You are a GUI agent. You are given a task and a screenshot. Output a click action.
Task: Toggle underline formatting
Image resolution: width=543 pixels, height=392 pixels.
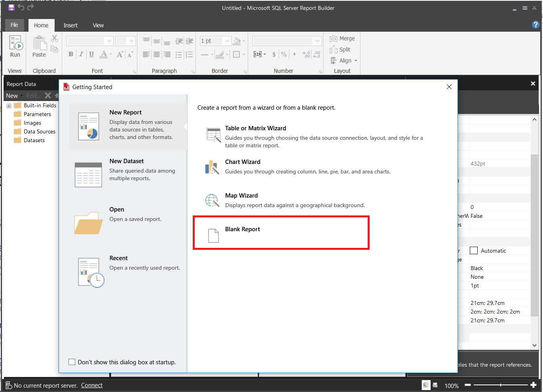tap(91, 54)
